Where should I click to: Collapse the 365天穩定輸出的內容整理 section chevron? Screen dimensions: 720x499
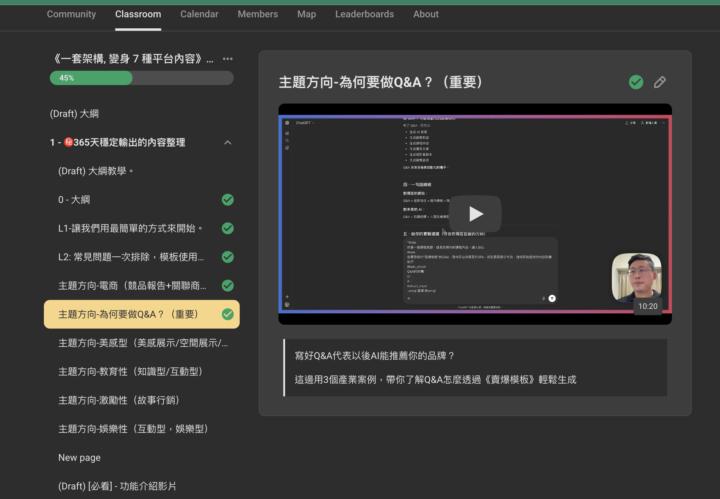(x=228, y=143)
